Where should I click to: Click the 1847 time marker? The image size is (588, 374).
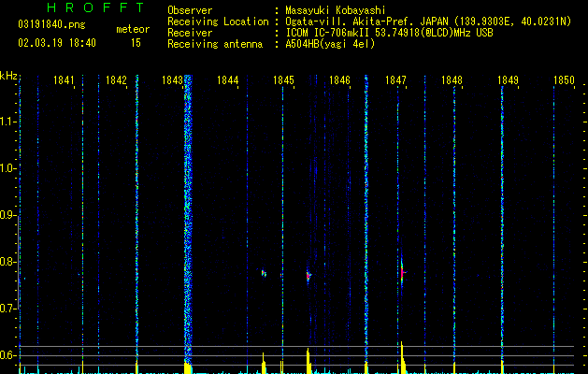pyautogui.click(x=395, y=80)
